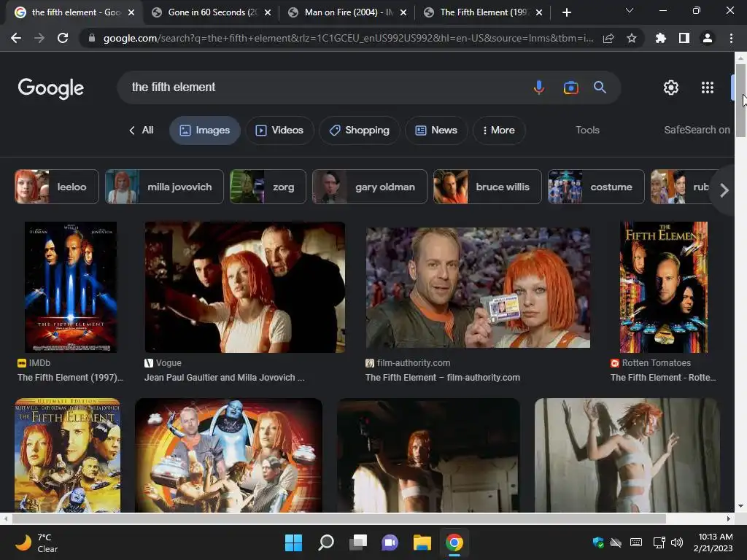Open the film-authority.com image result
The height and width of the screenshot is (560, 747).
coord(478,287)
